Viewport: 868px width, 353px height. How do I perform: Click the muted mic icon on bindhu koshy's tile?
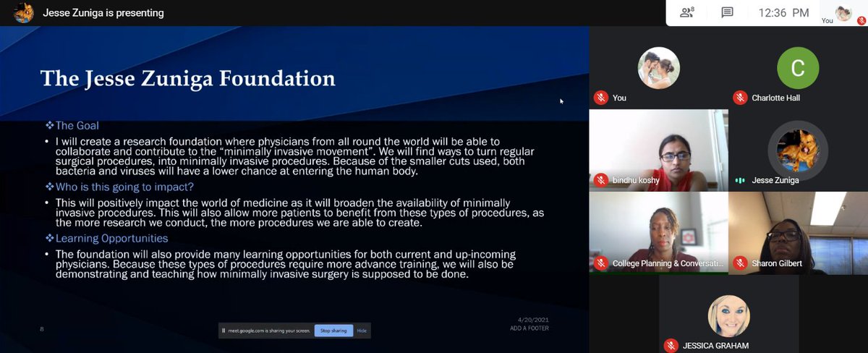(x=600, y=180)
